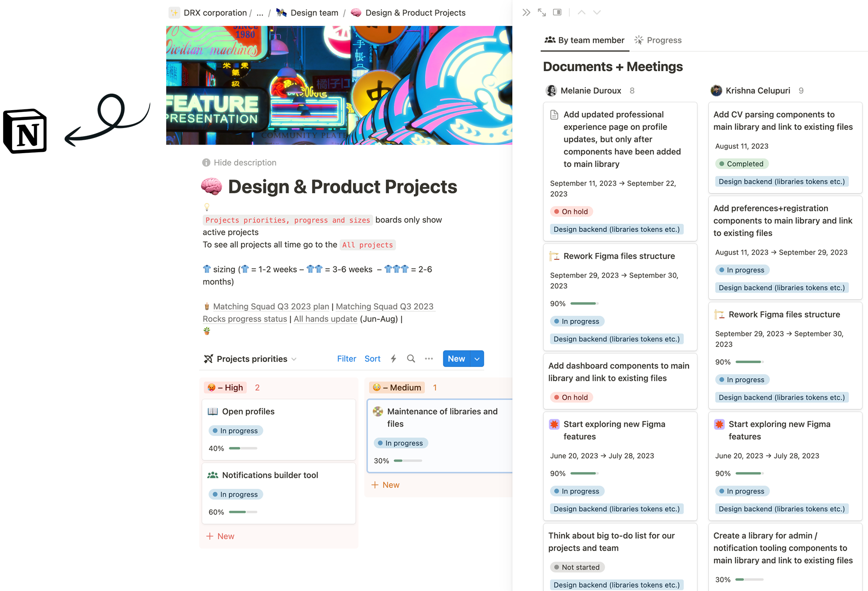Add new card in High column
Image resolution: width=868 pixels, height=591 pixels.
click(220, 536)
